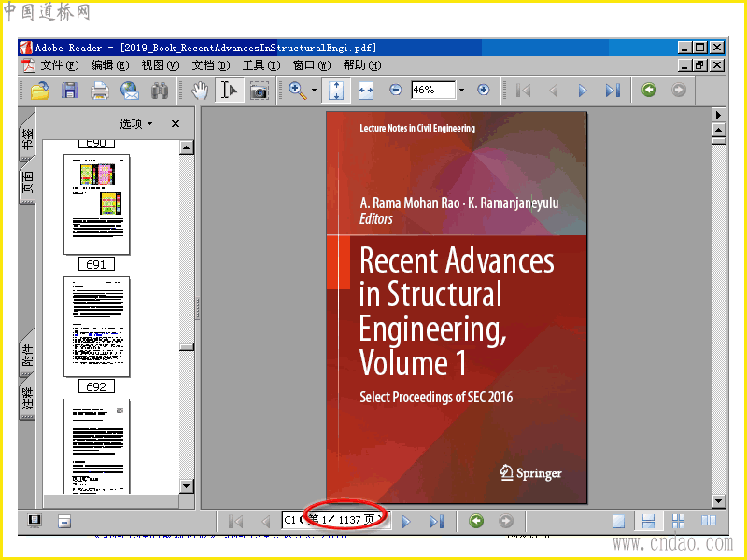
Task: Toggle the Fit Width view button
Action: point(366,91)
